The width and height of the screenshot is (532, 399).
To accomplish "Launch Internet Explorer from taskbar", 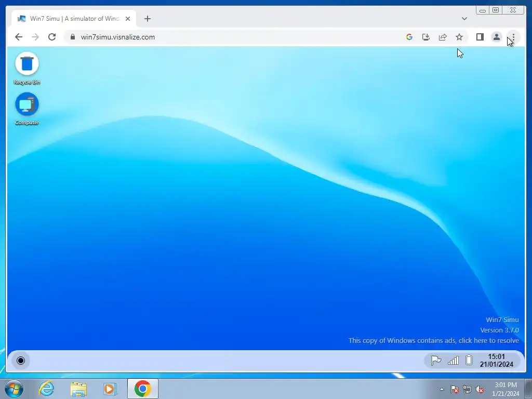I will tap(46, 389).
